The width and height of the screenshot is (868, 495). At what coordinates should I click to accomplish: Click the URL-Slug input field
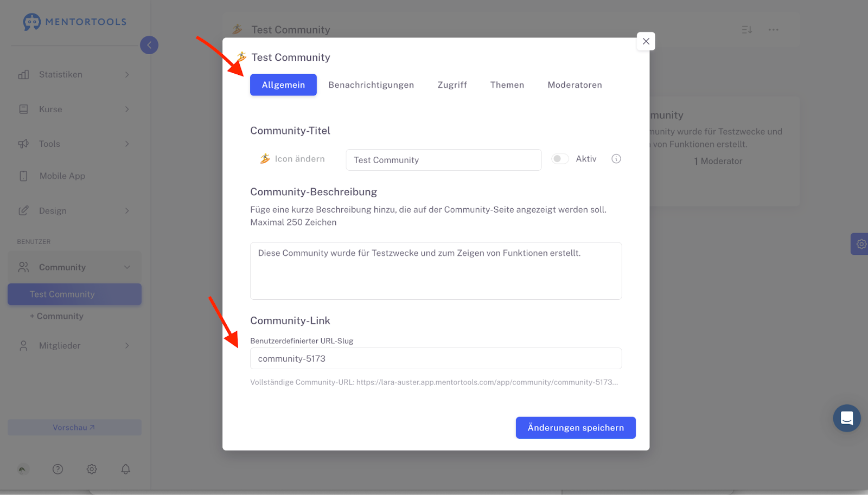[436, 359]
